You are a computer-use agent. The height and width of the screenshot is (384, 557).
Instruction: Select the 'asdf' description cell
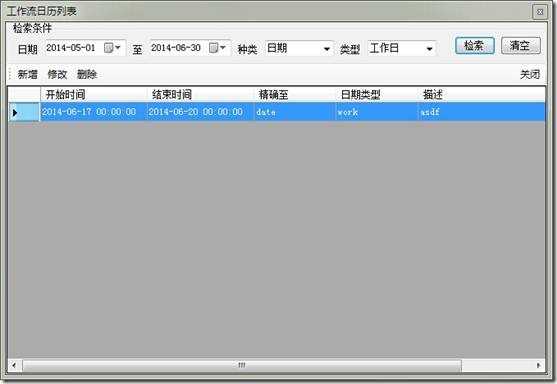click(481, 112)
